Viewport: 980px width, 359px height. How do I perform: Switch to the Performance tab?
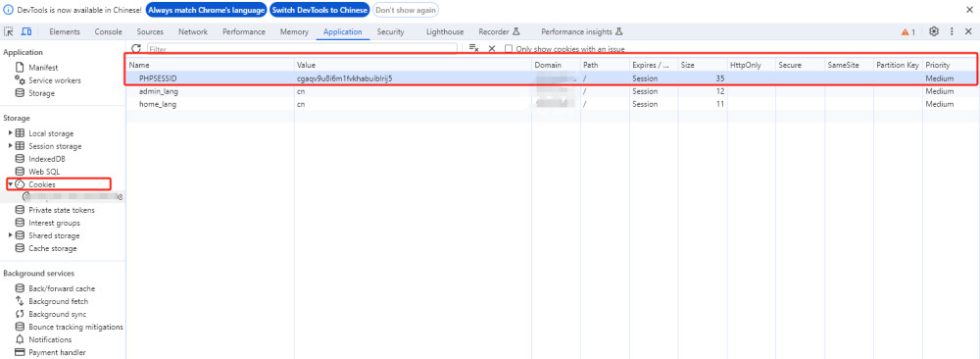244,32
